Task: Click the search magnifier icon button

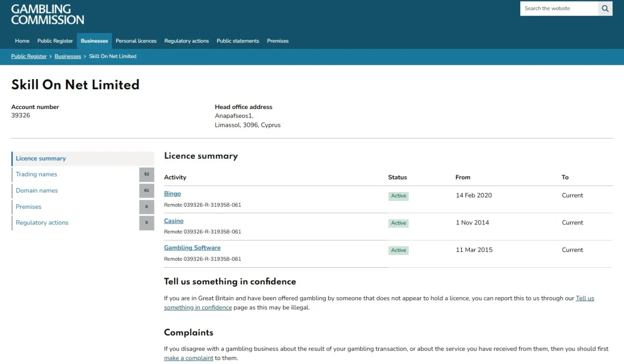Action: (605, 8)
